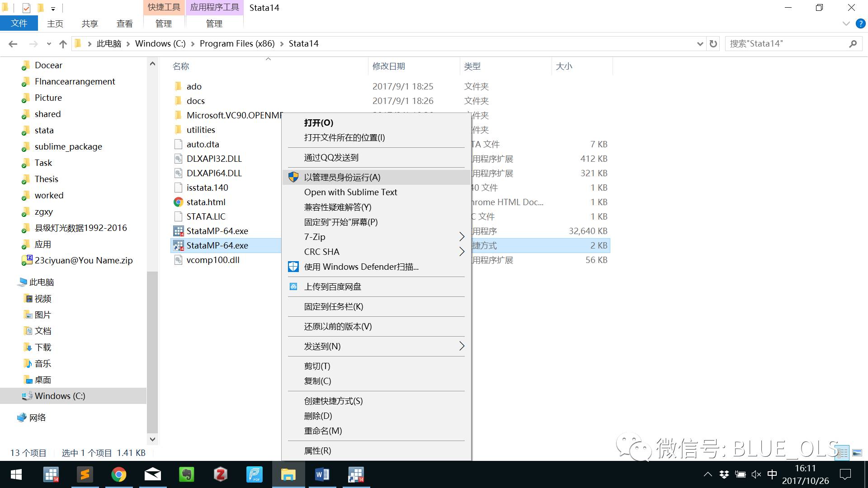868x488 pixels.
Task: Click 属性 button in context menu
Action: click(x=318, y=450)
